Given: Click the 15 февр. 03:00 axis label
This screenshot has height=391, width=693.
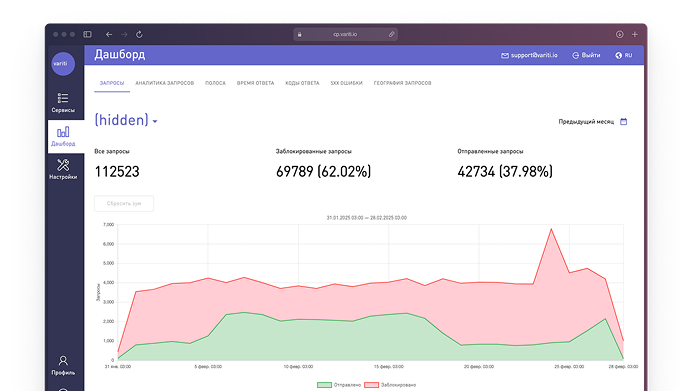Looking at the screenshot, I should point(389,367).
